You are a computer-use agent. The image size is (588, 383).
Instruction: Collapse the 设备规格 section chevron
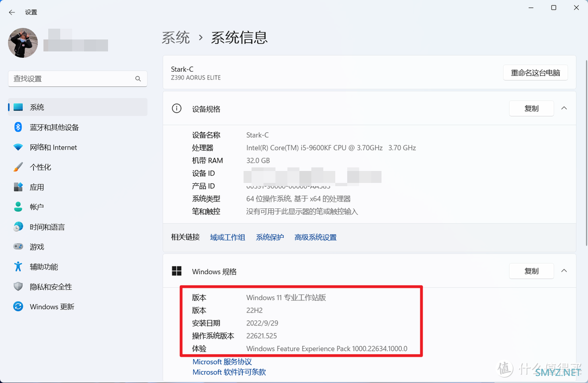click(x=564, y=108)
